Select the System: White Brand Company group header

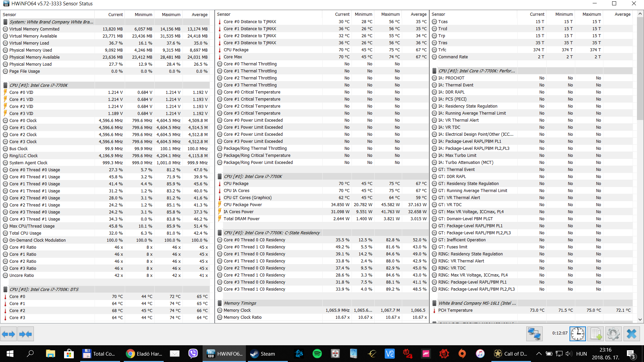(105, 22)
